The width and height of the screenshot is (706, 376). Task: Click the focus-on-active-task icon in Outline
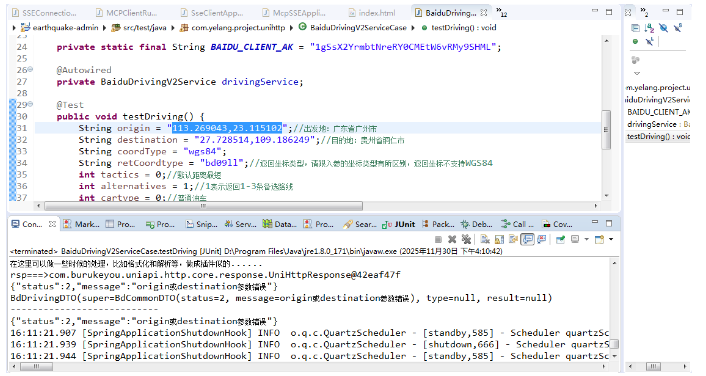635,60
